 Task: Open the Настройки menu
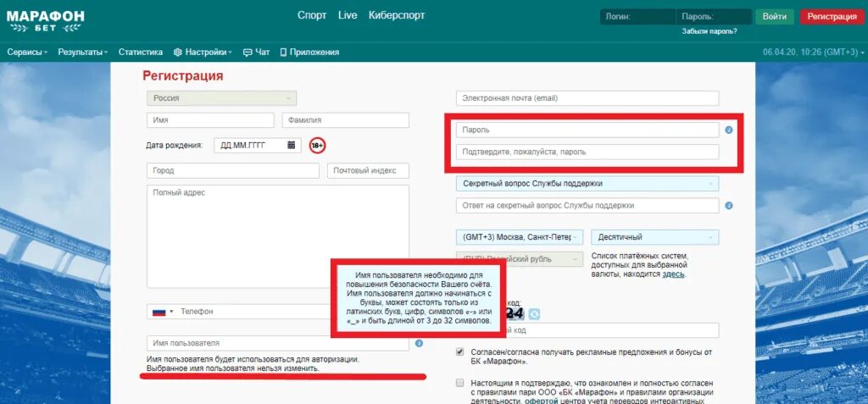pos(203,53)
